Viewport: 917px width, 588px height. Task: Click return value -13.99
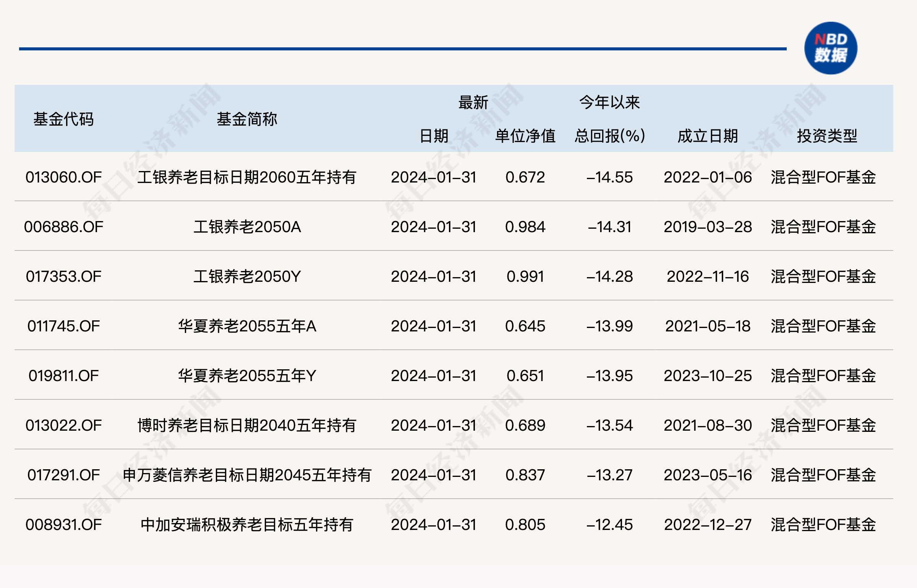coord(610,326)
